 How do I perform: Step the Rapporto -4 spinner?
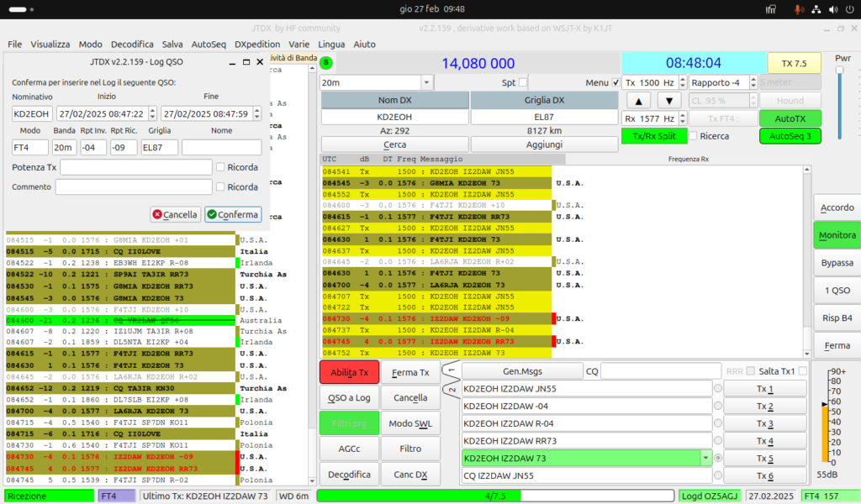[x=753, y=82]
